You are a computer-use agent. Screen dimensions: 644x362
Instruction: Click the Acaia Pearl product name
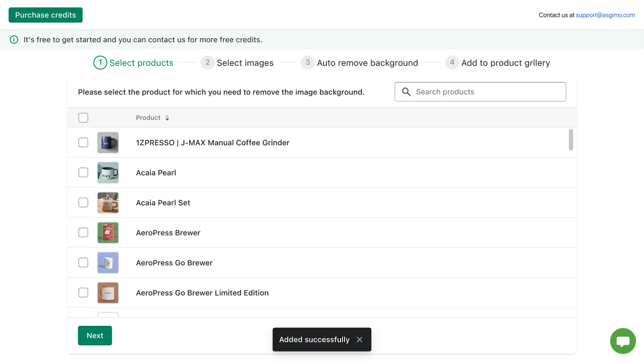tap(156, 172)
